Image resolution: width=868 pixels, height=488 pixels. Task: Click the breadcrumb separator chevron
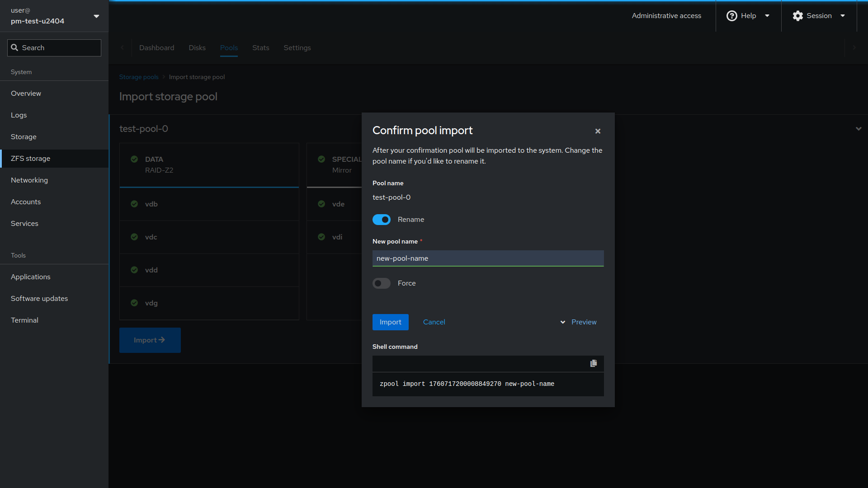(x=164, y=77)
